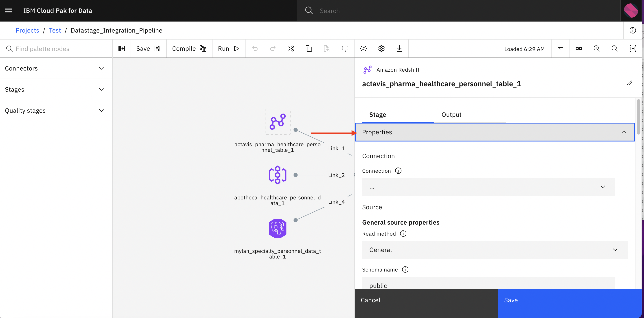644x318 pixels.
Task: Click the header Search field
Action: pos(458,11)
